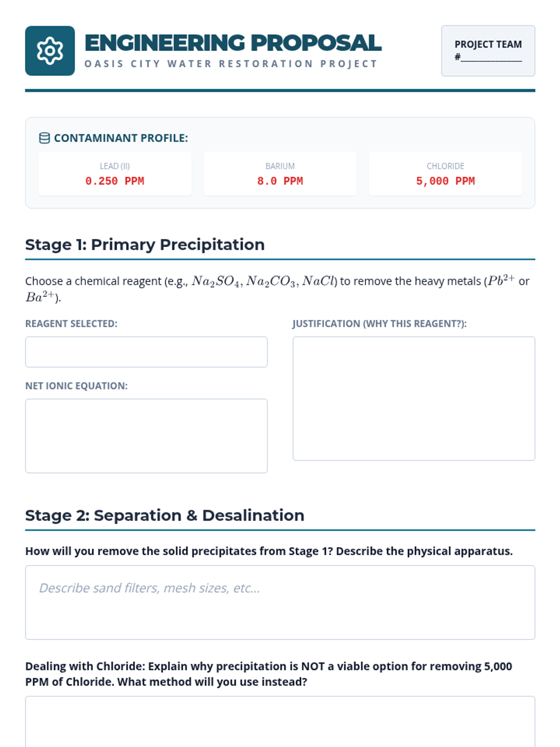Click the Barium 8.0 PPM card
Viewport: 560px width, 747px height.
(x=280, y=174)
